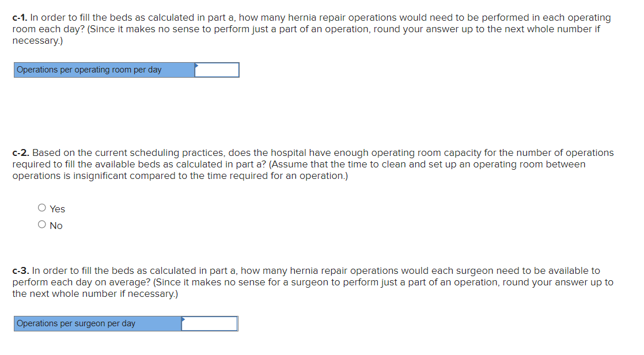This screenshot has width=644, height=355.
Task: Click the No option label text
Action: tap(55, 225)
